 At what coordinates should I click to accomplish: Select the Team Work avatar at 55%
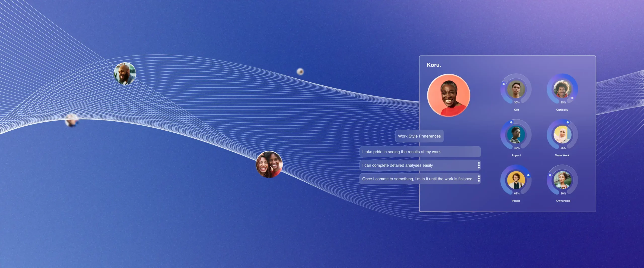click(x=562, y=135)
